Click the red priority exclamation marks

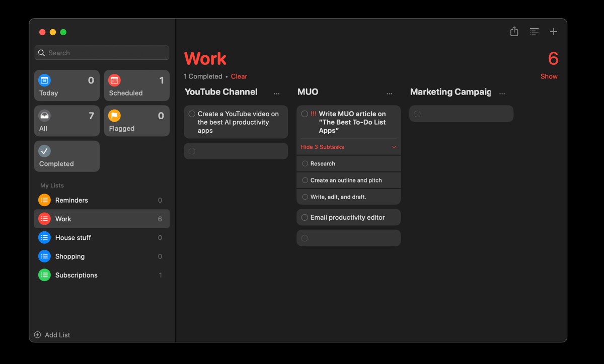[314, 114]
